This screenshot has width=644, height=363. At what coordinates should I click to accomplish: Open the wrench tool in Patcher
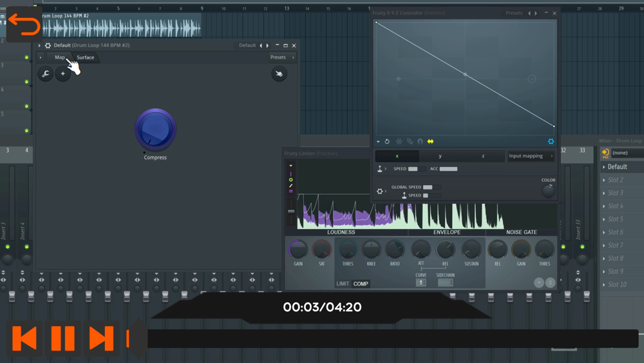46,74
